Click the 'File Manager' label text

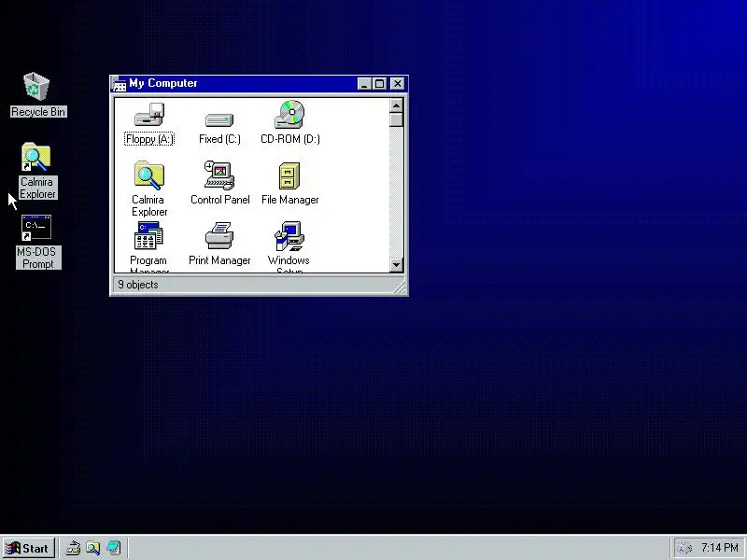point(290,200)
